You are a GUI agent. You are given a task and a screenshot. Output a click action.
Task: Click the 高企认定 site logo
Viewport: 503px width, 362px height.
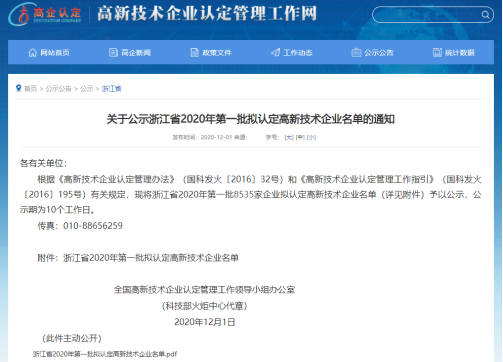click(45, 14)
